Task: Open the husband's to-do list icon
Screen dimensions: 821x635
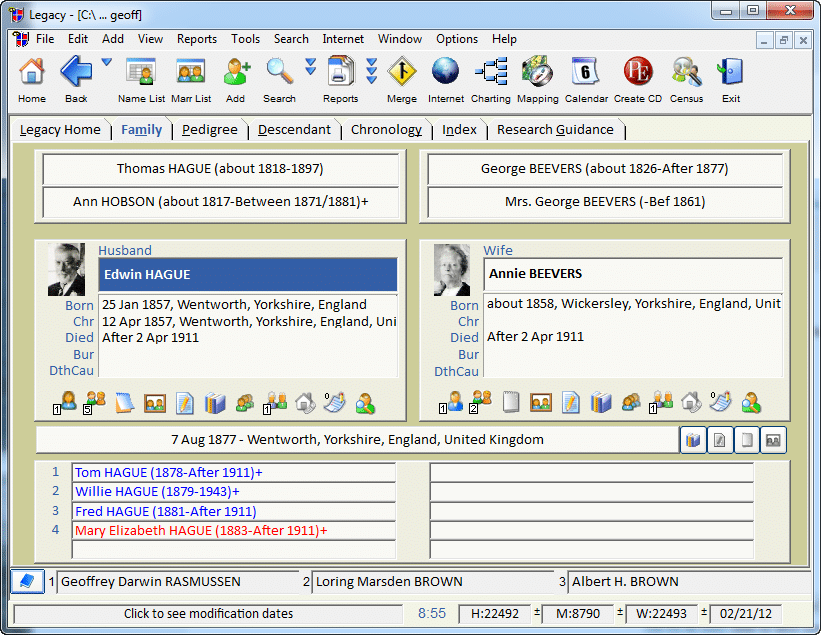Action: (335, 402)
